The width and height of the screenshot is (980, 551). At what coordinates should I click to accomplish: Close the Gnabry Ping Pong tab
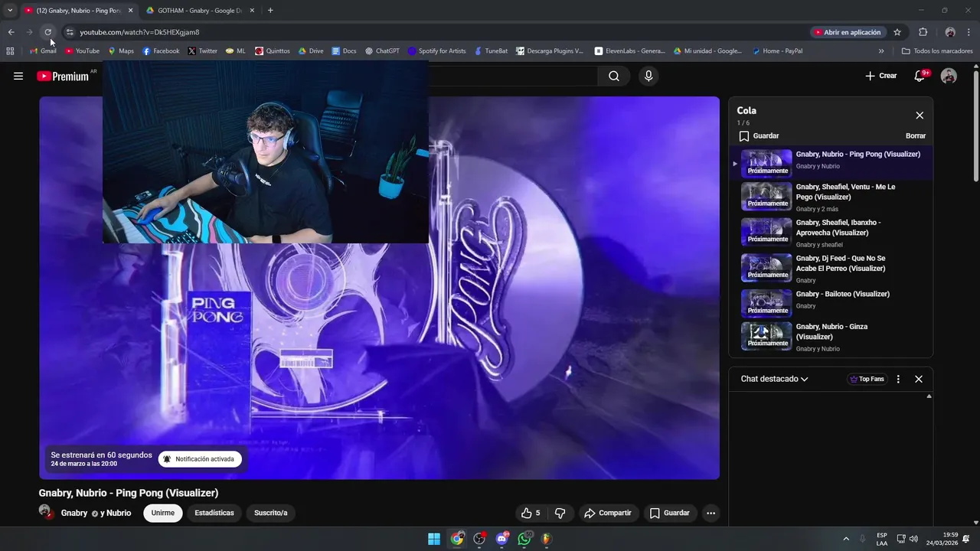tap(130, 11)
